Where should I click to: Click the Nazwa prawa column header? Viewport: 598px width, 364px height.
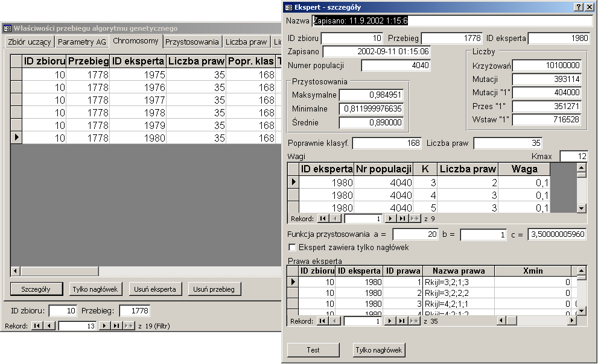(x=459, y=271)
